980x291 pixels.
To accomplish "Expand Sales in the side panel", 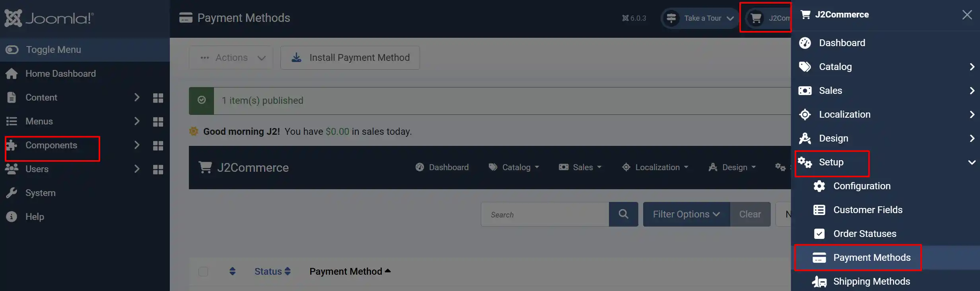I will (885, 91).
